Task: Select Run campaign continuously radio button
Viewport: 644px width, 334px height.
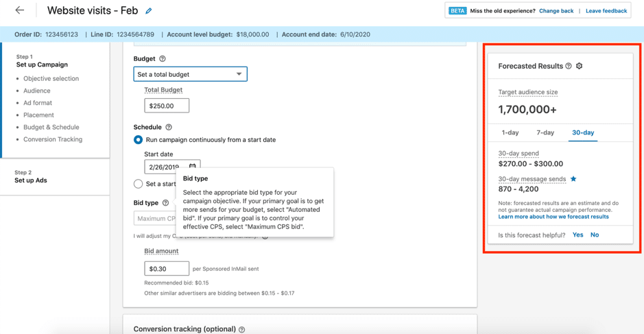Action: [x=139, y=140]
